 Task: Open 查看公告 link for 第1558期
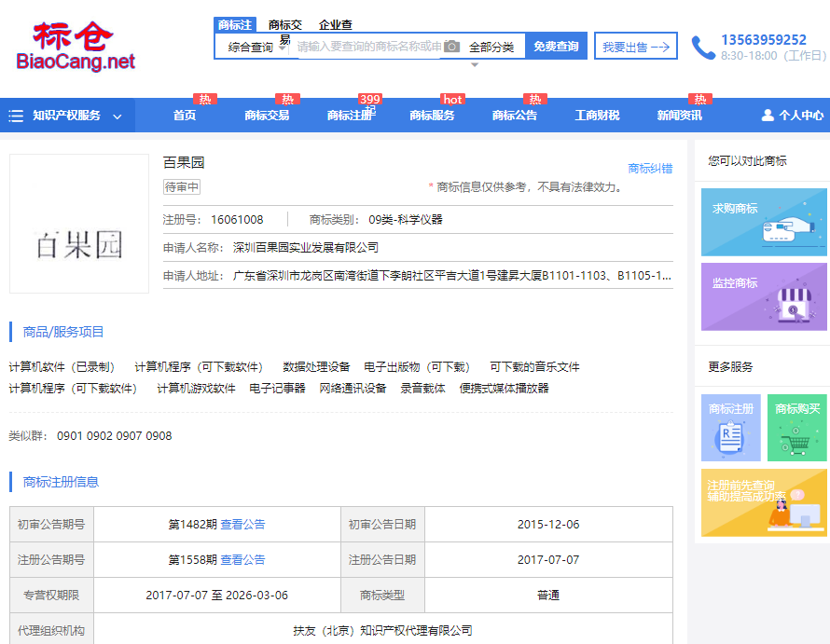(x=243, y=560)
